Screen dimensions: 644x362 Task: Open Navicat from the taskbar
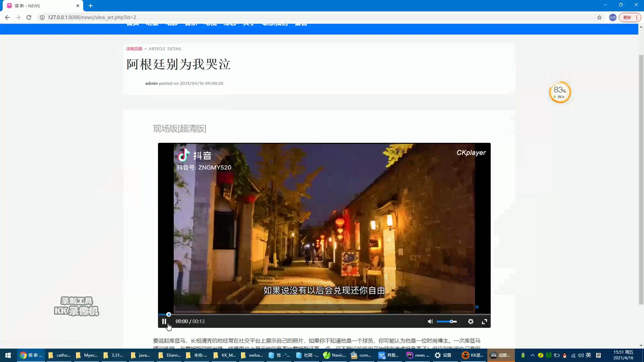[334, 355]
